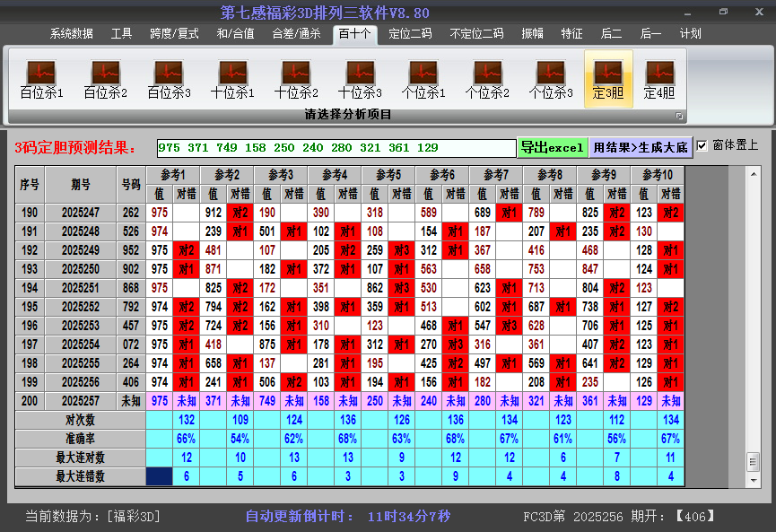Select the 百位杀2 analysis icon
The image size is (776, 532).
(x=106, y=79)
